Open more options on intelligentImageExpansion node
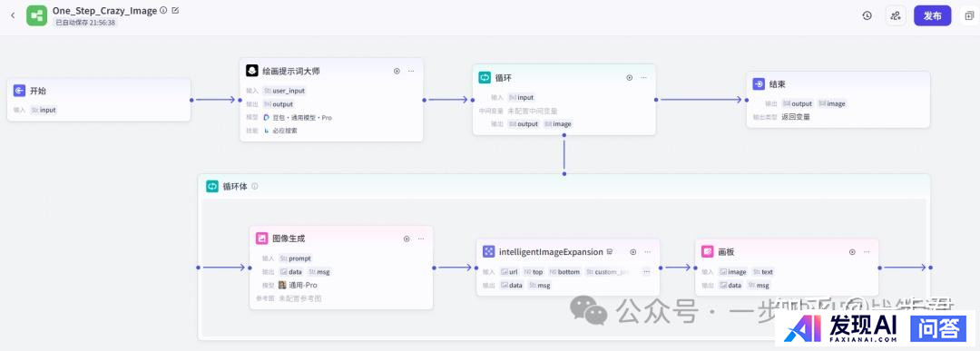980x351 pixels. 648,252
